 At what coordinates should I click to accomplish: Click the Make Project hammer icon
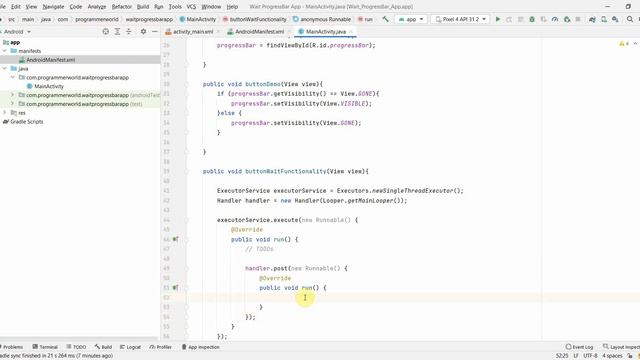click(385, 19)
